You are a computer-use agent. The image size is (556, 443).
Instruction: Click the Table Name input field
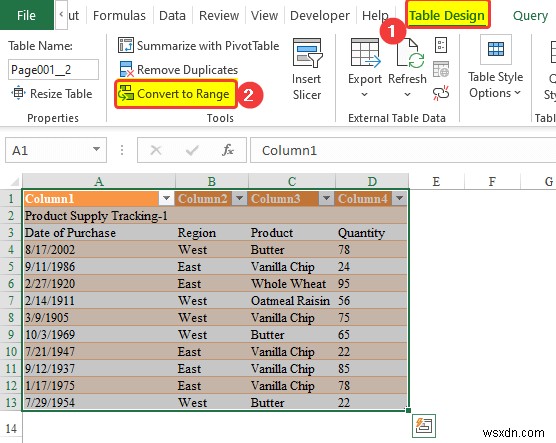pos(53,70)
